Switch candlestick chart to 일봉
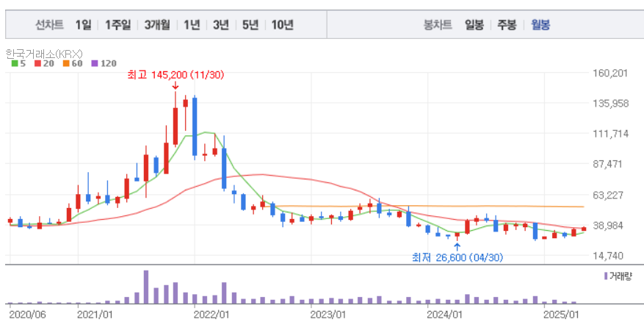The width and height of the screenshot is (644, 333). [474, 25]
